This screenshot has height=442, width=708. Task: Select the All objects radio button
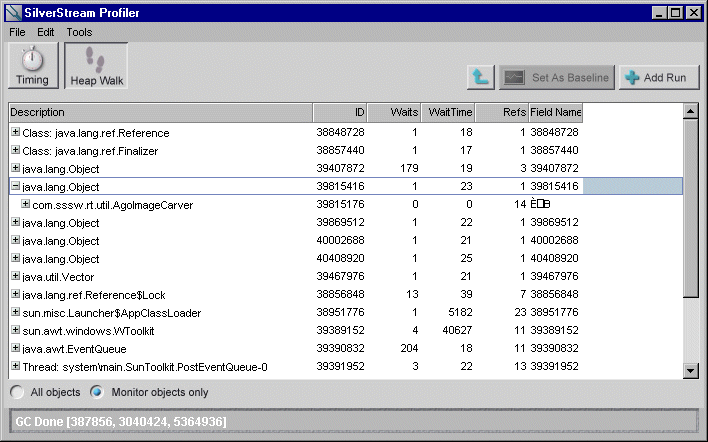tap(17, 392)
